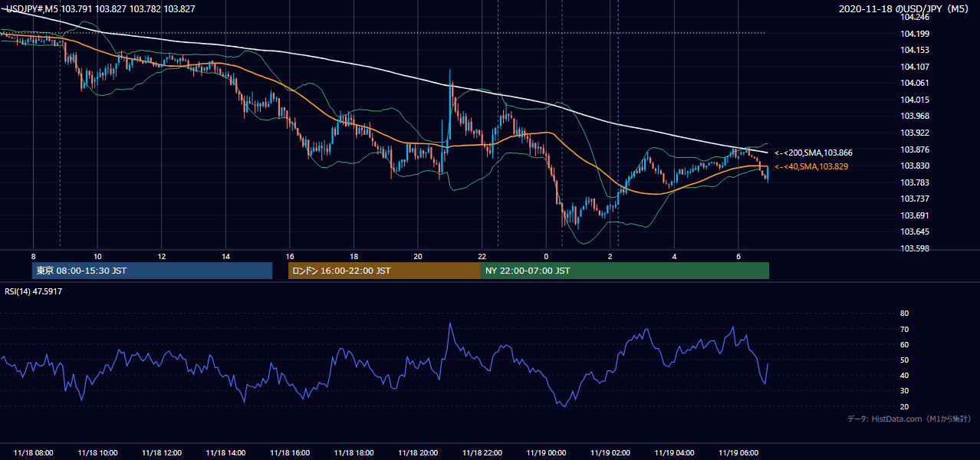Click hour label 22 under price chart

(x=482, y=256)
